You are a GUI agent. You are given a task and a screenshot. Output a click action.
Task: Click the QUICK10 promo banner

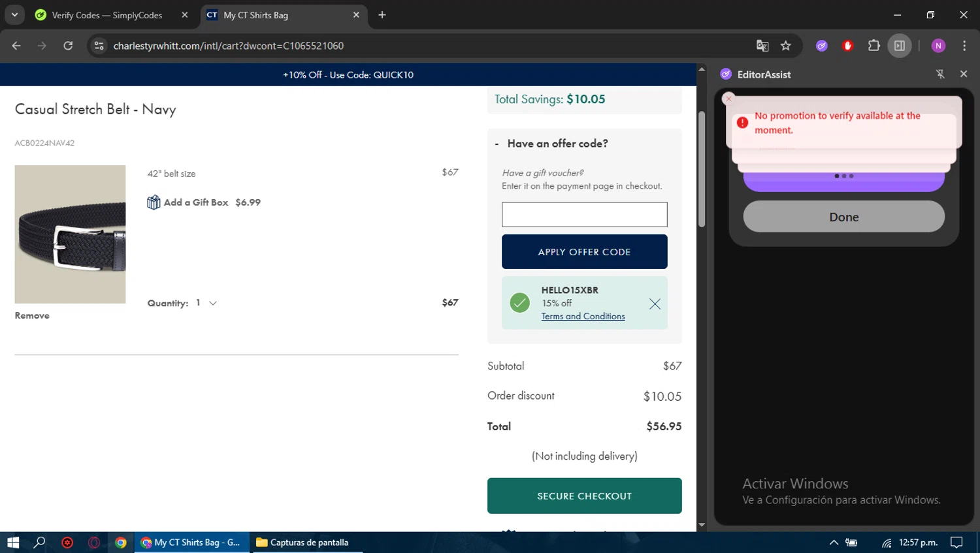click(348, 75)
